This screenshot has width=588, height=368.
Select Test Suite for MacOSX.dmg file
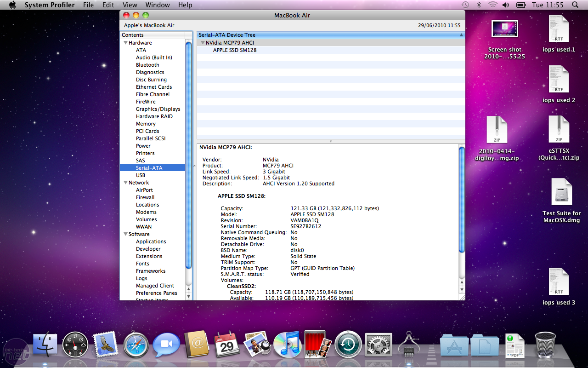[x=561, y=201]
